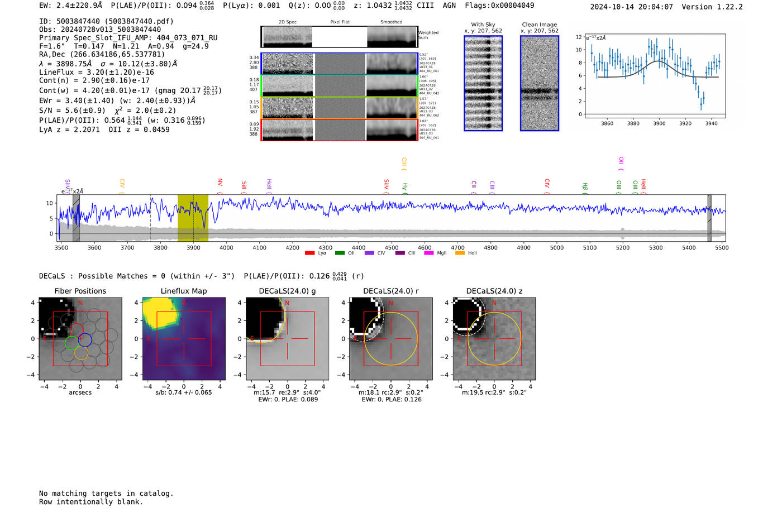Open the Fiber Positions panel image
The image size is (782, 532).
[x=80, y=338]
